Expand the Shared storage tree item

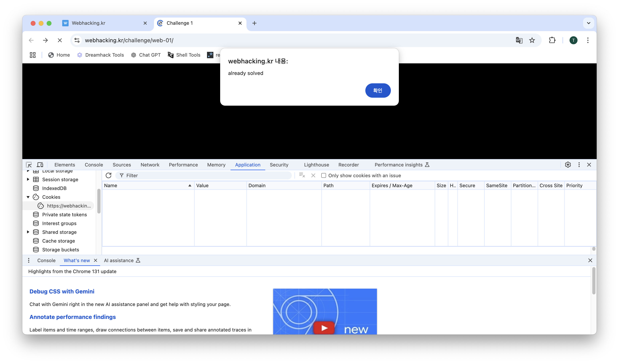[x=28, y=232]
